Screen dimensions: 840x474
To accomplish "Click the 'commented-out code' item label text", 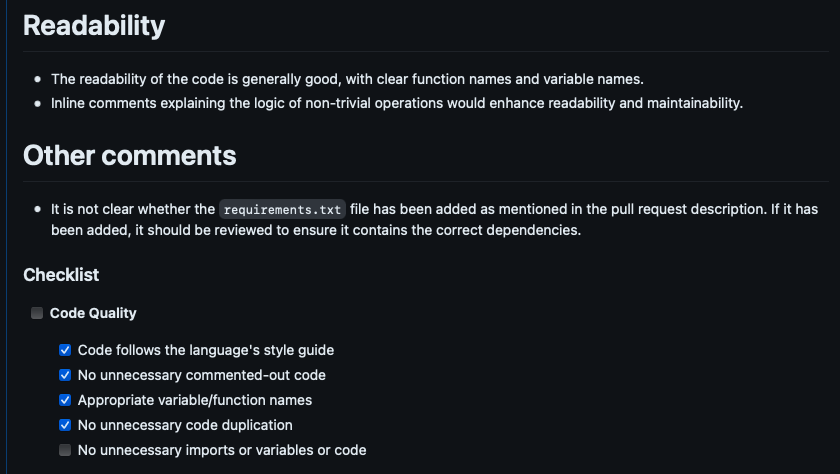I will (x=201, y=375).
